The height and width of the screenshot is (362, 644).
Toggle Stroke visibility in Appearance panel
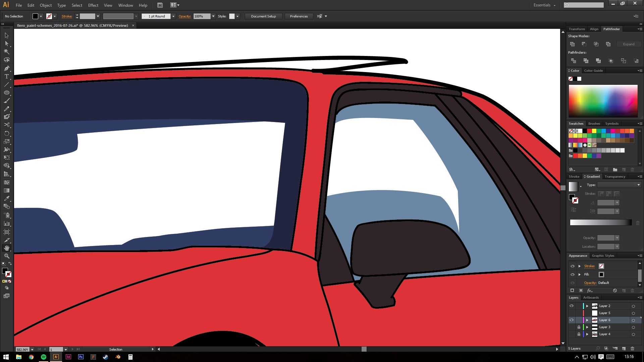[x=573, y=266]
